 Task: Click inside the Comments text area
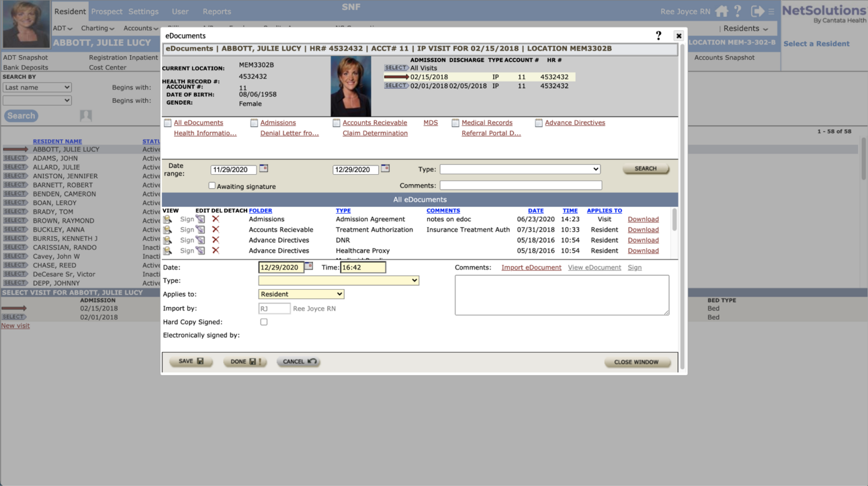(x=562, y=295)
